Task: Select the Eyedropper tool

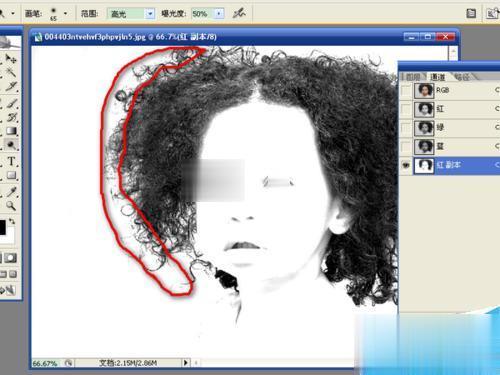Action: tap(11, 191)
